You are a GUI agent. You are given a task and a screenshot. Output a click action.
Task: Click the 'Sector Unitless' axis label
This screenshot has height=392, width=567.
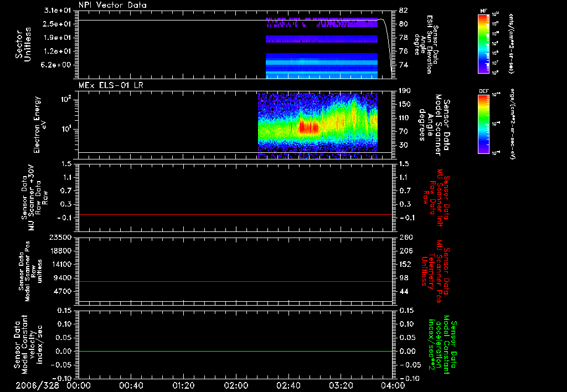(x=23, y=44)
